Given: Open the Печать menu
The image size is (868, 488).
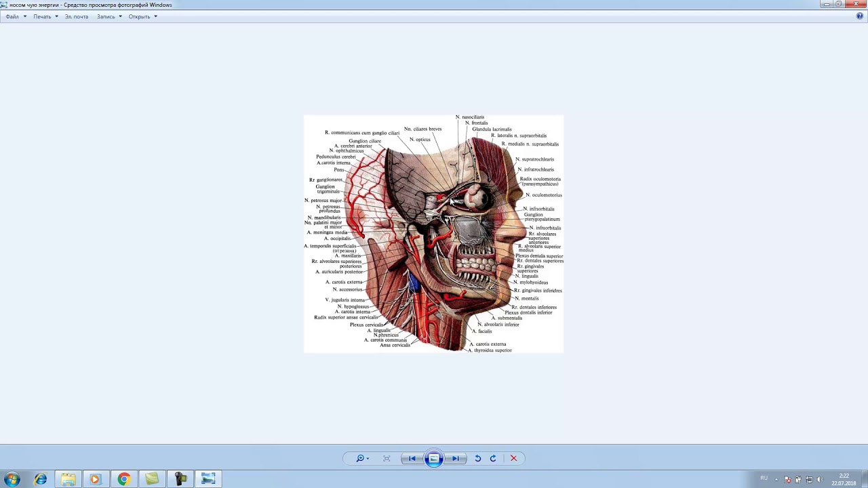Looking at the screenshot, I should point(45,16).
